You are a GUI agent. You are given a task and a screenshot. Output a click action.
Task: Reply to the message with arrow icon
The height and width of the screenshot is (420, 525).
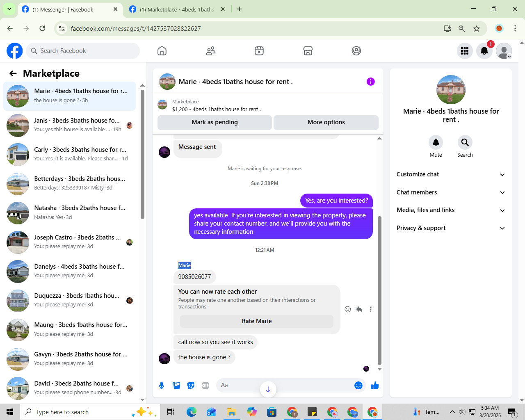point(359,309)
